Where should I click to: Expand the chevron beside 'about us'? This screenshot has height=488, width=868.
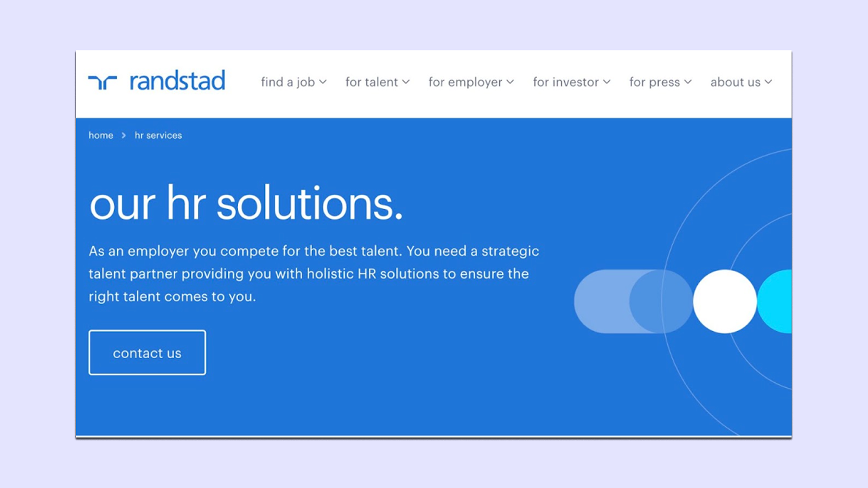point(768,82)
